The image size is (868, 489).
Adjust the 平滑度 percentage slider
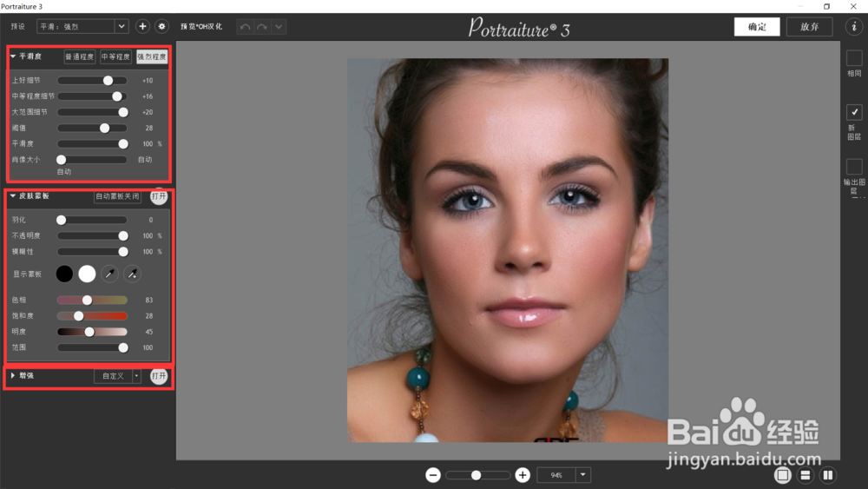click(x=93, y=143)
